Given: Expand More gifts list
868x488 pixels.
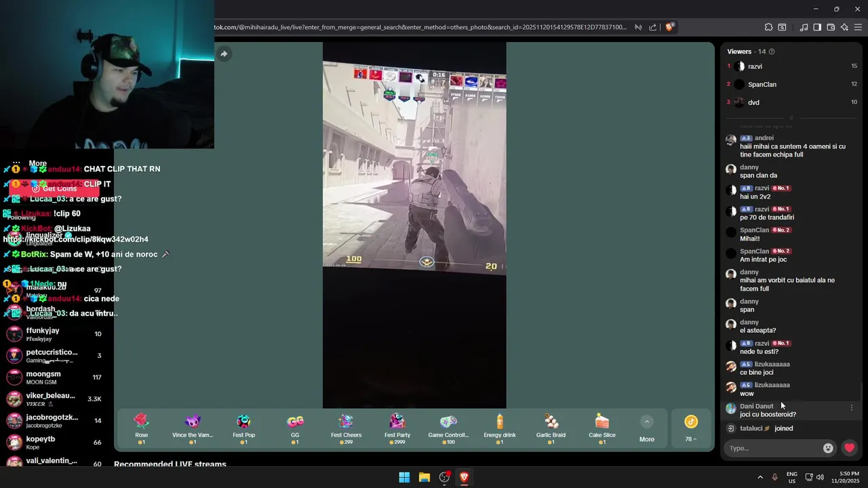Looking at the screenshot, I should 647,429.
